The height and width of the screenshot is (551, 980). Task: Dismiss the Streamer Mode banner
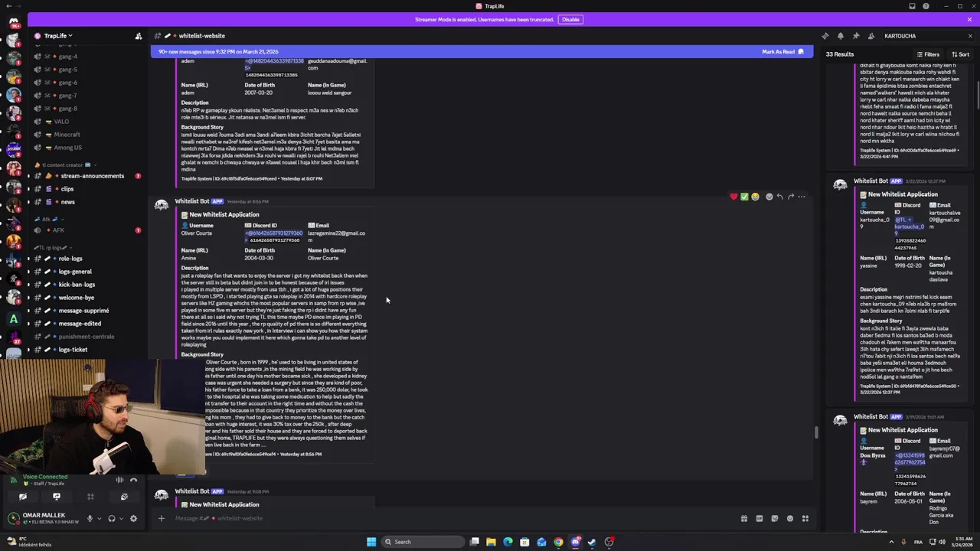[969, 19]
